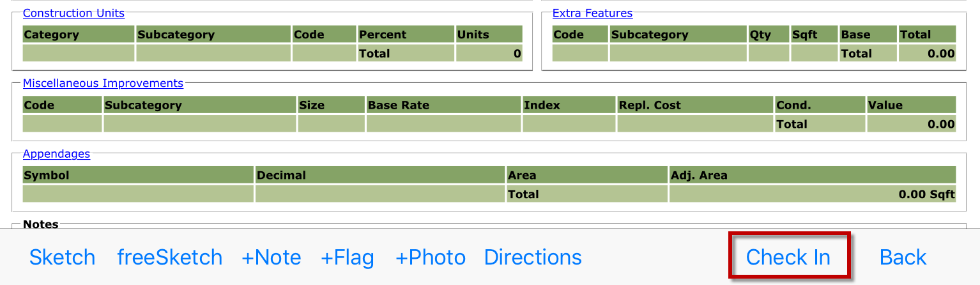Select the Repl. Cost column header

(695, 105)
